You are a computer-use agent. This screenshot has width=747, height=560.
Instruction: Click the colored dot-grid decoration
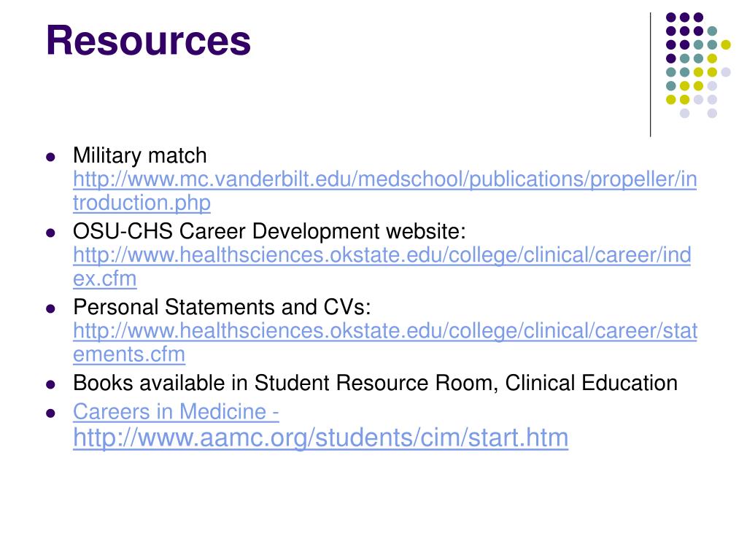(x=698, y=65)
